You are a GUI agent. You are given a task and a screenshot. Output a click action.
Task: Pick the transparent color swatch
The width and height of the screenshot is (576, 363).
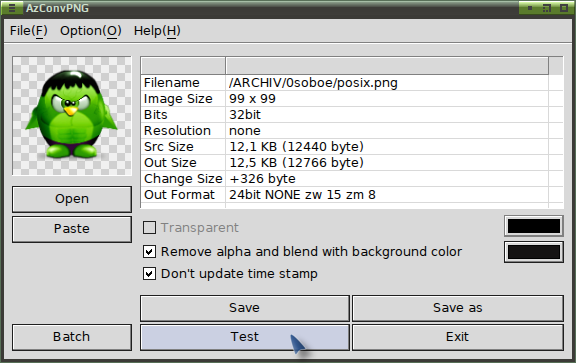coord(534,226)
